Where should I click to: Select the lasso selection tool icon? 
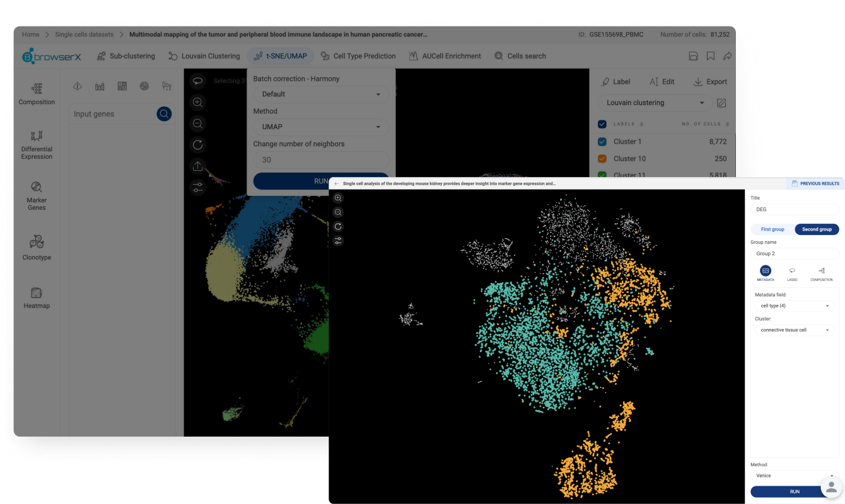click(x=197, y=81)
